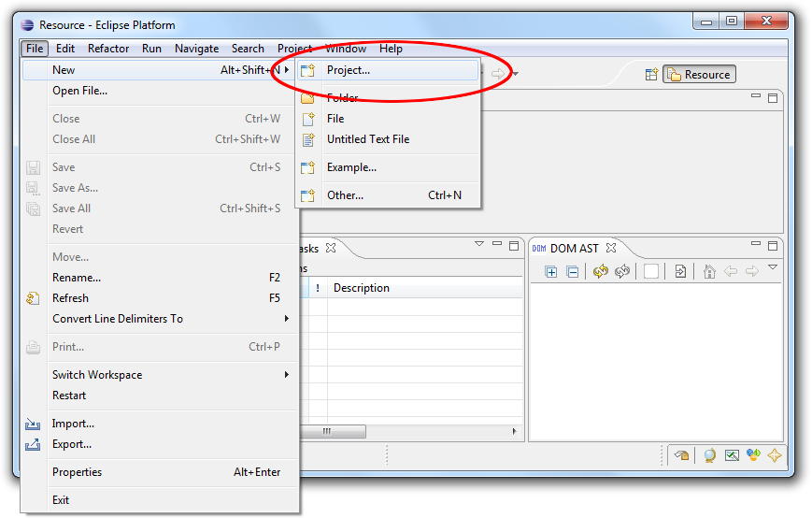Image resolution: width=812 pixels, height=518 pixels.
Task: Click the yellow refresh arrows in DOM AST
Action: click(x=600, y=271)
